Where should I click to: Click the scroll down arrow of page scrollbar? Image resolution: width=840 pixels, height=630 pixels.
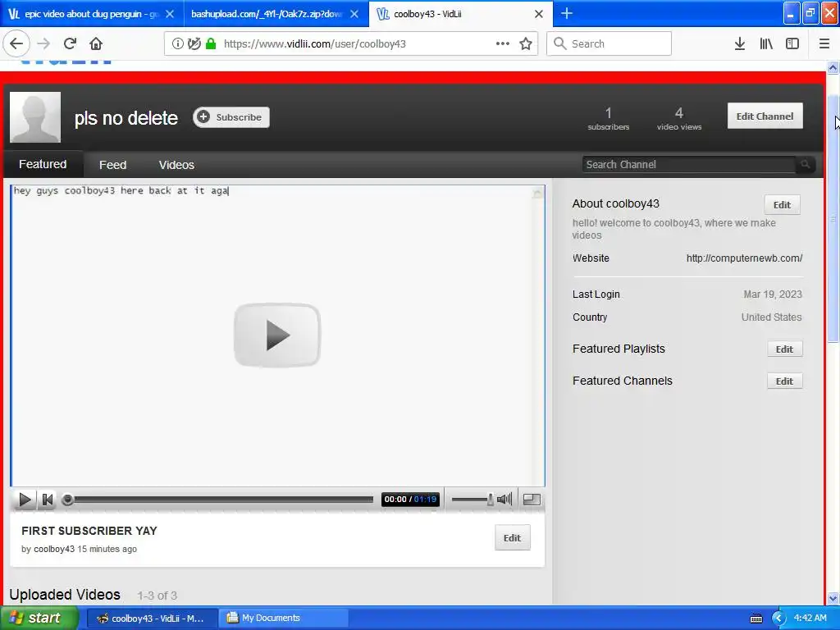pyautogui.click(x=833, y=598)
